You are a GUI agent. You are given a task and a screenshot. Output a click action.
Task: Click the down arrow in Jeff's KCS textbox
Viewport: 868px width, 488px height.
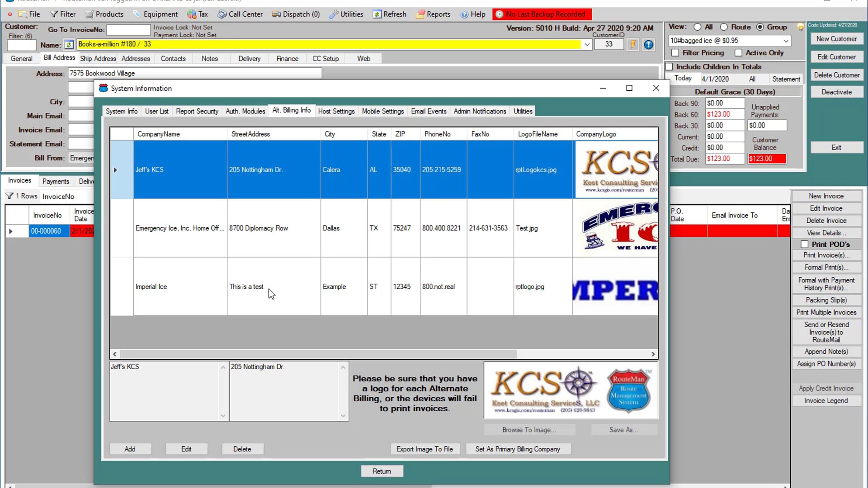coord(223,416)
